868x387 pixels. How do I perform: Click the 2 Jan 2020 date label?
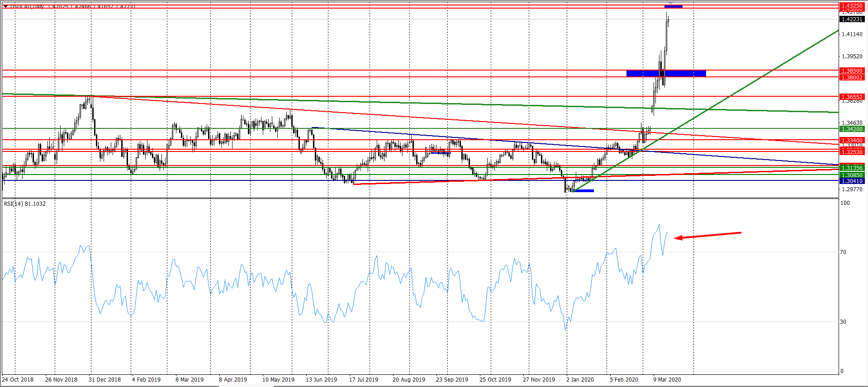pos(580,380)
